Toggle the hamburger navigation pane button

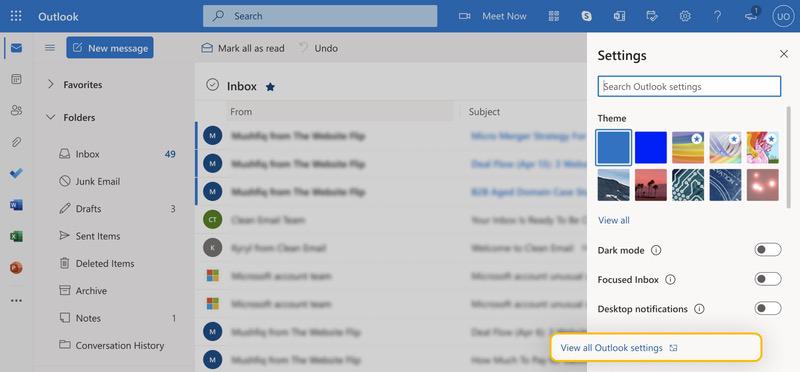pyautogui.click(x=49, y=47)
